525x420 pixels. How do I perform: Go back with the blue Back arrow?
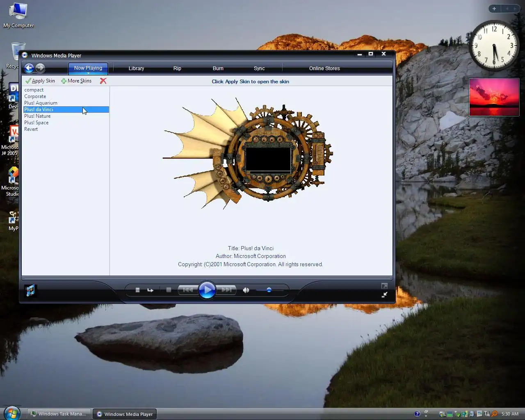pyautogui.click(x=29, y=68)
